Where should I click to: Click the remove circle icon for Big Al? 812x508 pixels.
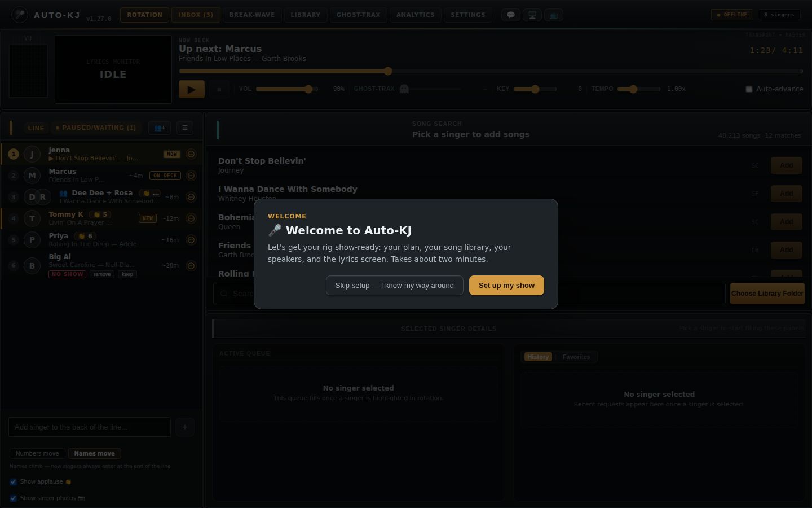point(191,266)
